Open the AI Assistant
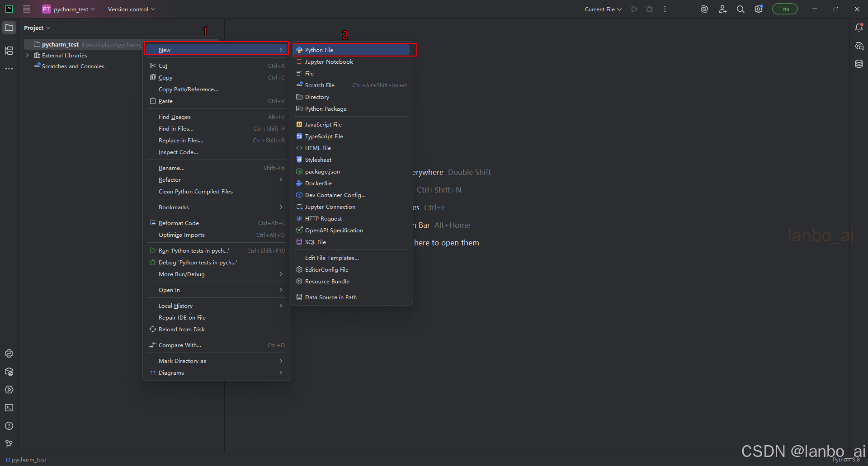 (704, 9)
